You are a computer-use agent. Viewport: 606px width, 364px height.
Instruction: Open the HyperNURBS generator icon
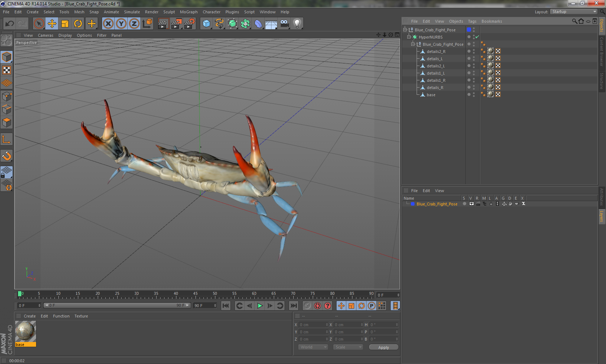(233, 24)
